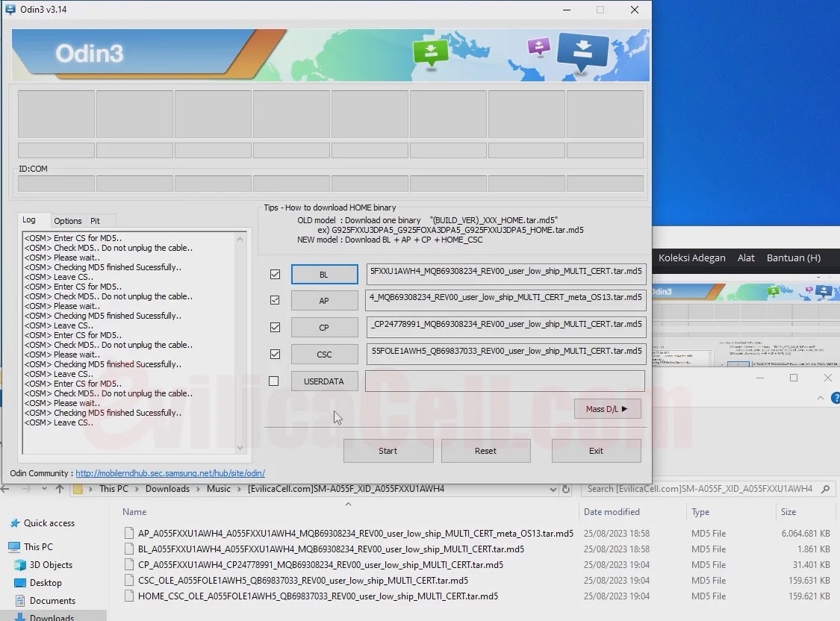Screen dimensions: 840x621
Task: Select This PC in navigation pane
Action: (x=38, y=546)
